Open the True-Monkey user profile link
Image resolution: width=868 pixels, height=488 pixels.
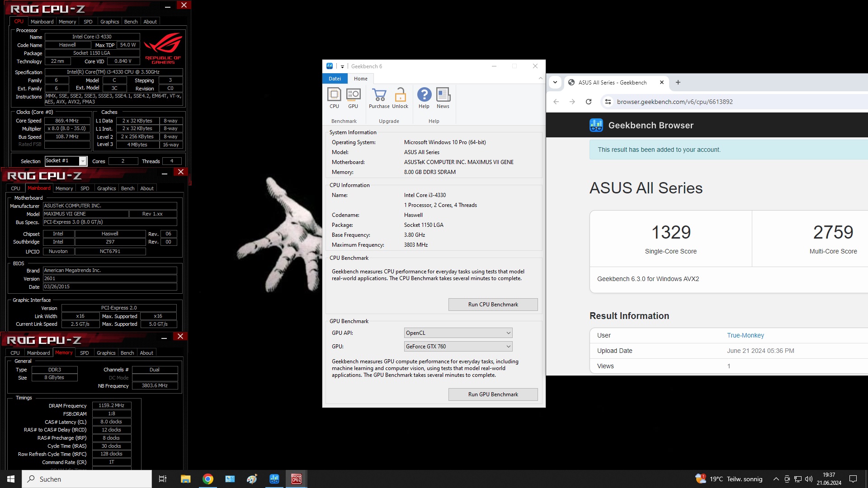[x=745, y=335]
